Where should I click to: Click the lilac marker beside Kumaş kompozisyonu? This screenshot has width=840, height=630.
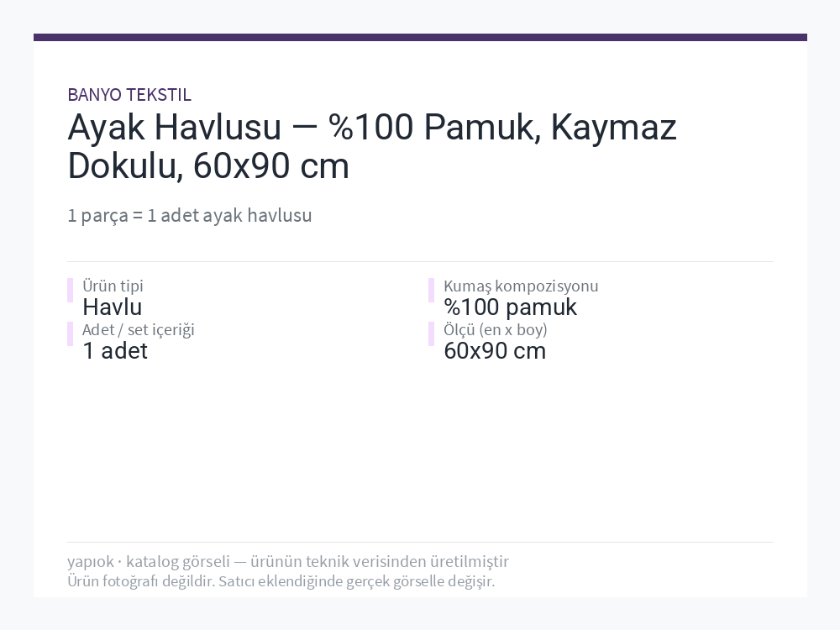(431, 291)
